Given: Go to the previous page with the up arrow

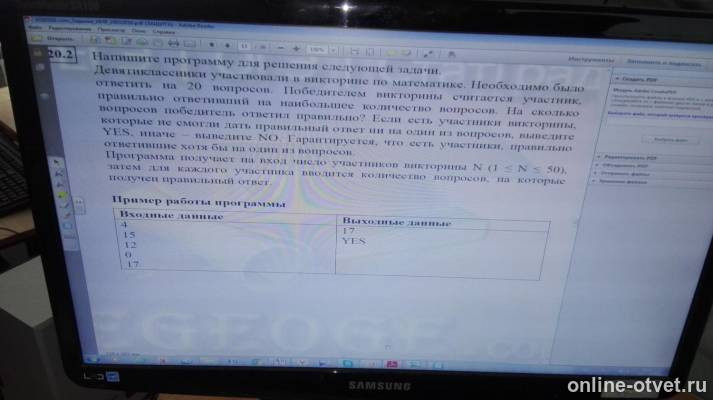Looking at the screenshot, I should (211, 45).
